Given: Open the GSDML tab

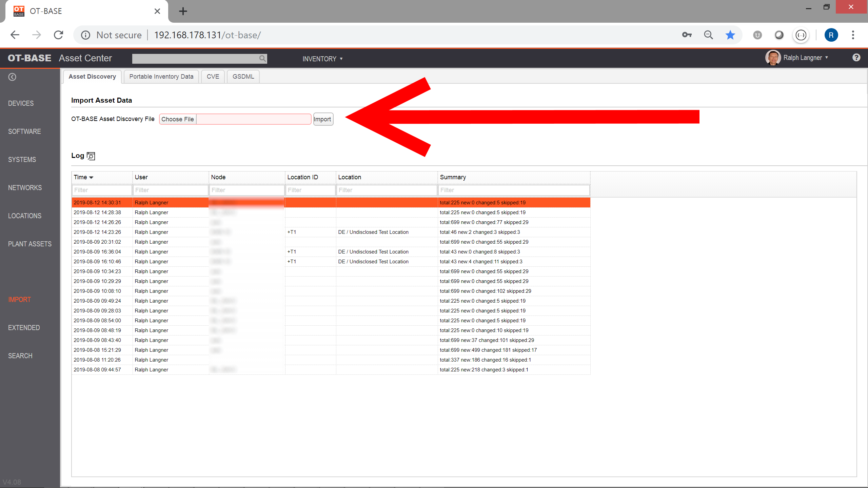Looking at the screenshot, I should pos(243,77).
